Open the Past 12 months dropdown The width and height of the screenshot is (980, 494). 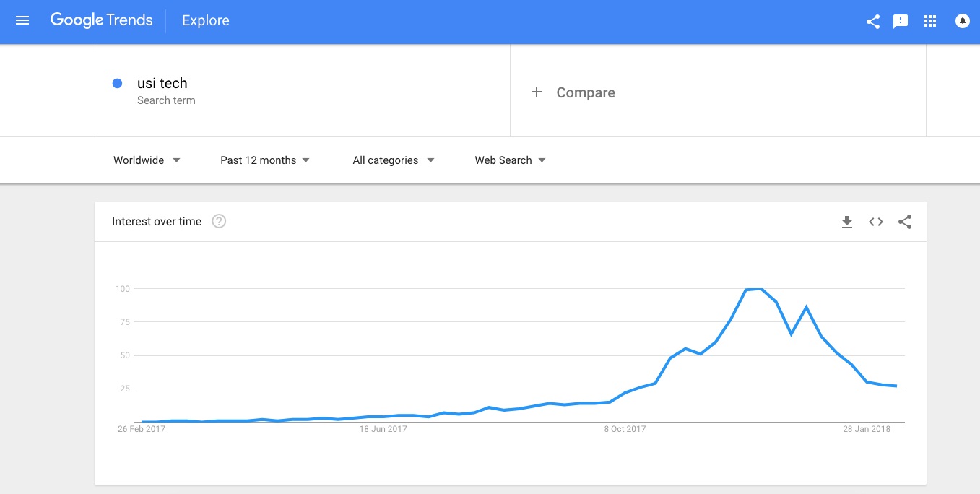265,160
